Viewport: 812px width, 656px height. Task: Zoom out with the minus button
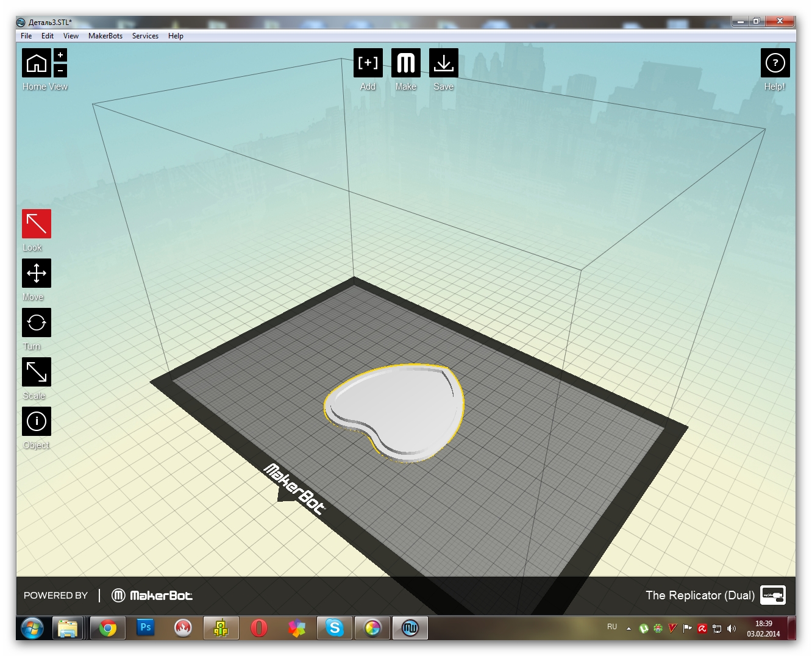click(x=60, y=71)
